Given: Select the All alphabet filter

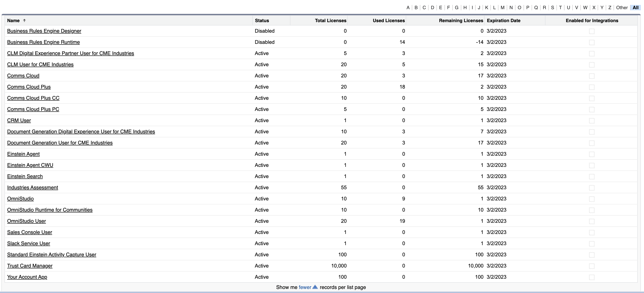Looking at the screenshot, I should 635,8.
